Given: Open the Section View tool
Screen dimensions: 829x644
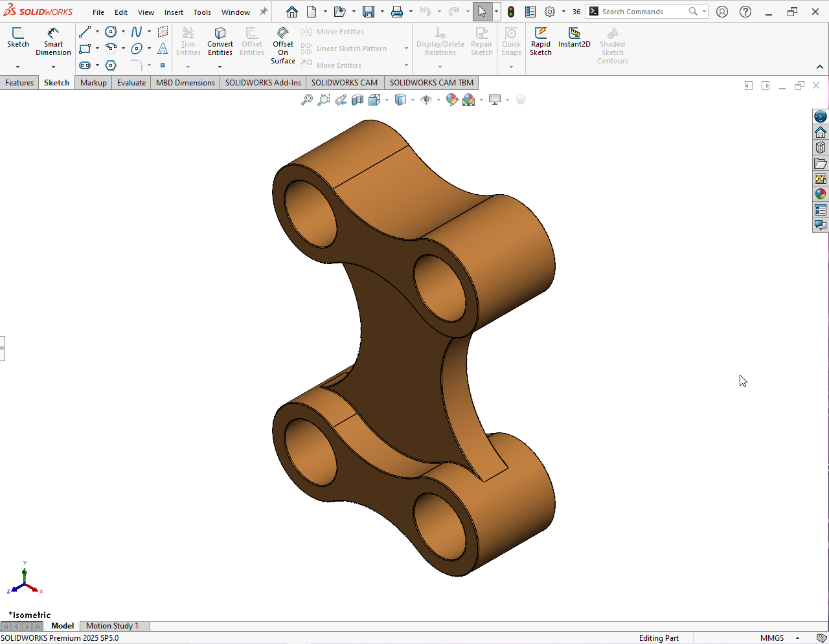Looking at the screenshot, I should pos(358,100).
